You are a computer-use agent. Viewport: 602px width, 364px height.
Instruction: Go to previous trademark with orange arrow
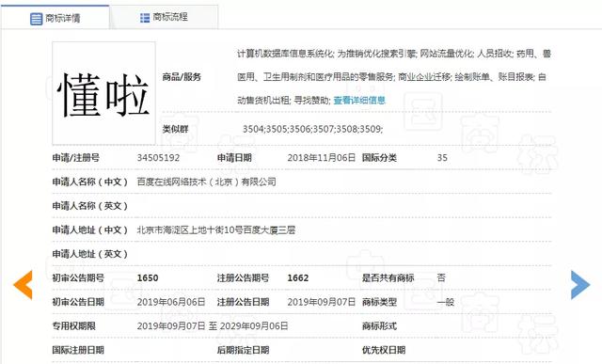click(23, 284)
